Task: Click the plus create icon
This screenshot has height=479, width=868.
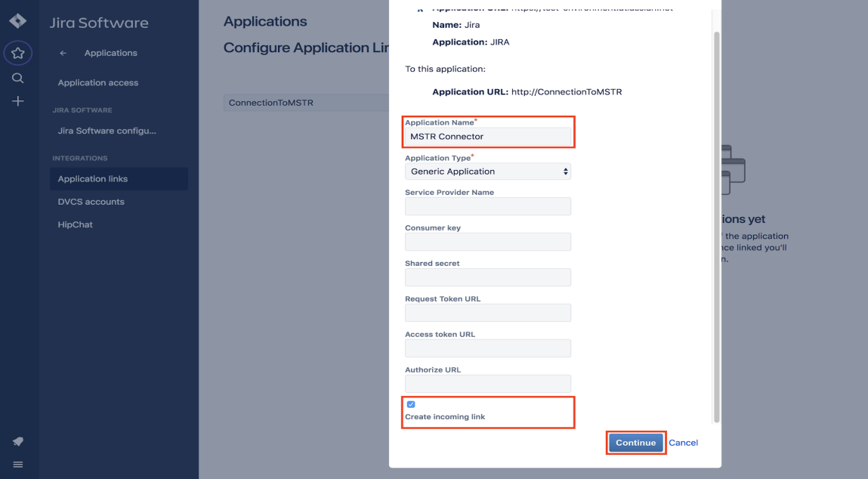Action: (x=18, y=101)
